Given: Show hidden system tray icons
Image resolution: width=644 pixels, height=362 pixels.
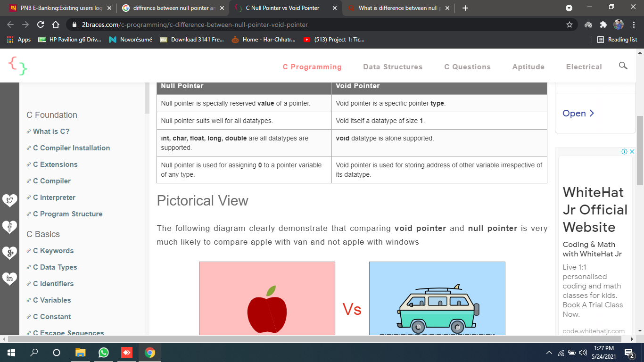Looking at the screenshot, I should pyautogui.click(x=549, y=353).
